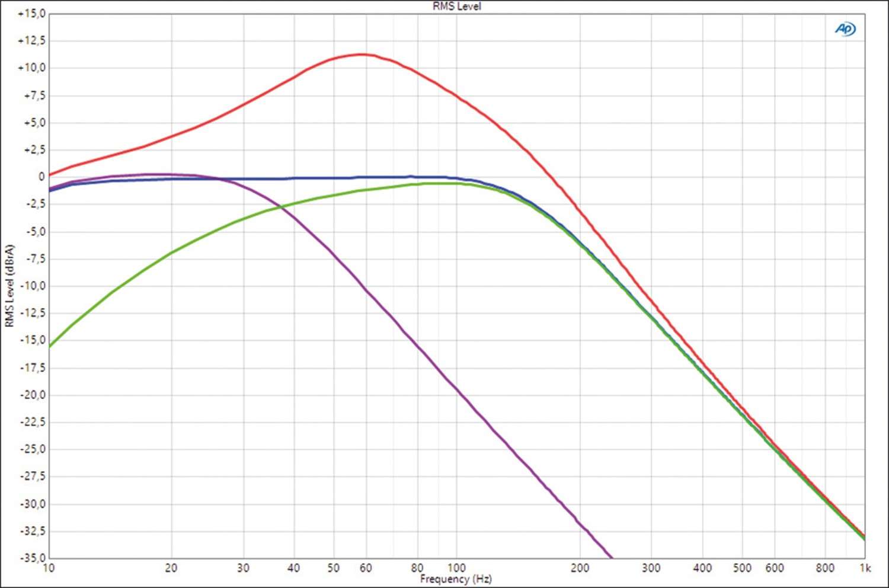Screen dimensions: 889x588
Task: Select the Frequency (Hz) axis label
Action: (456, 579)
